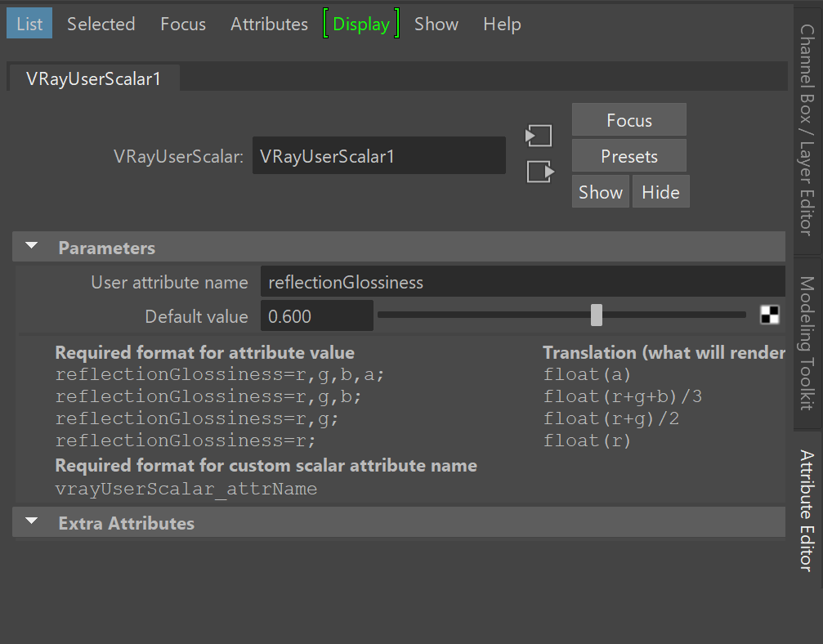Click the checker map button for Default value

click(x=769, y=315)
